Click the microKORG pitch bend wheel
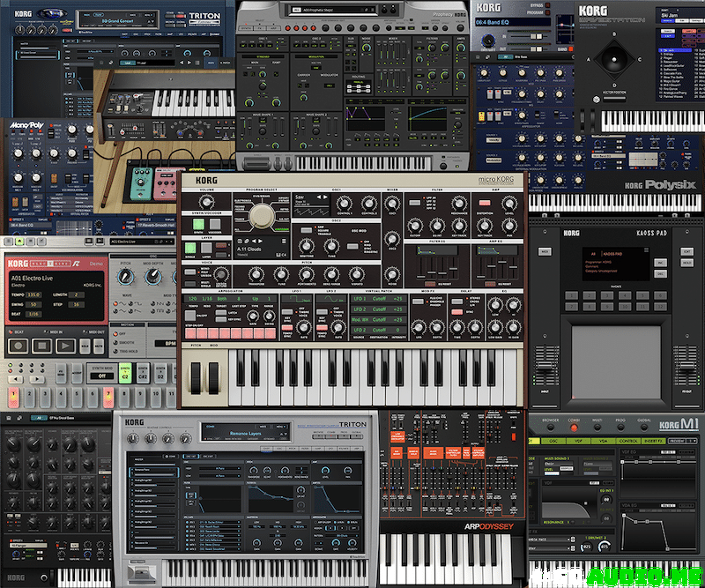705x588 pixels. pyautogui.click(x=196, y=378)
